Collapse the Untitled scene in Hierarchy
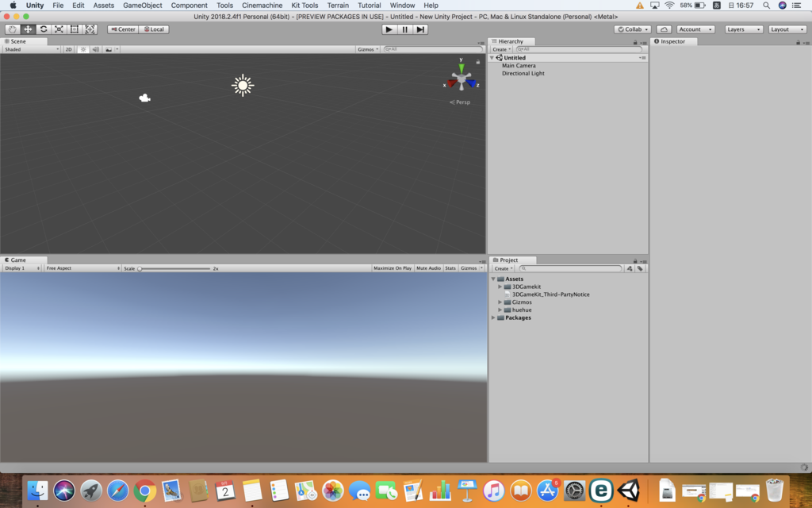812x508 pixels. [492, 57]
